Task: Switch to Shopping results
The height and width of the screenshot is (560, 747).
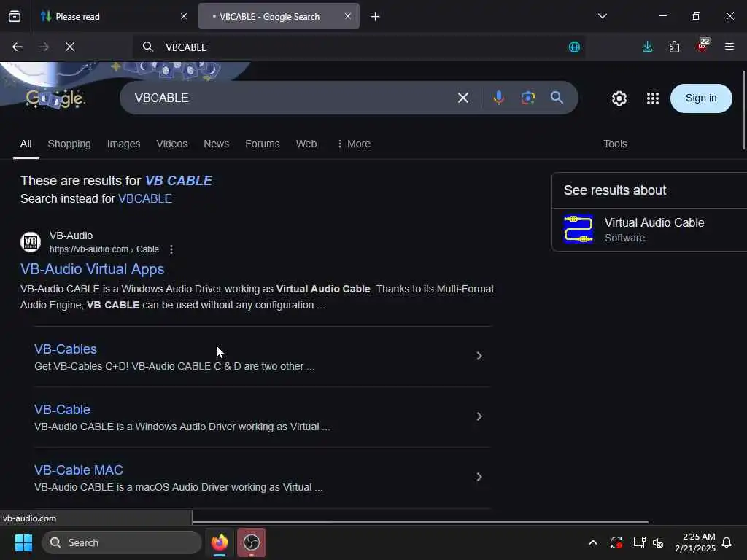Action: pos(69,144)
